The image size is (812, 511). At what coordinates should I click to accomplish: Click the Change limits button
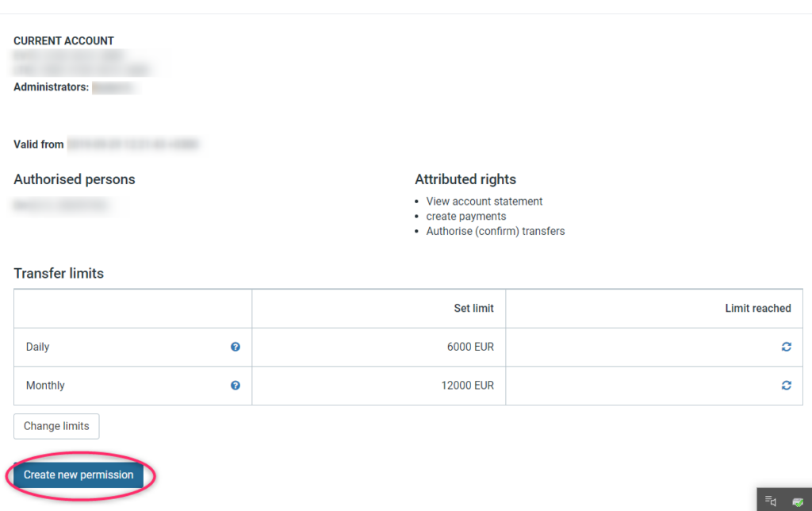point(56,426)
